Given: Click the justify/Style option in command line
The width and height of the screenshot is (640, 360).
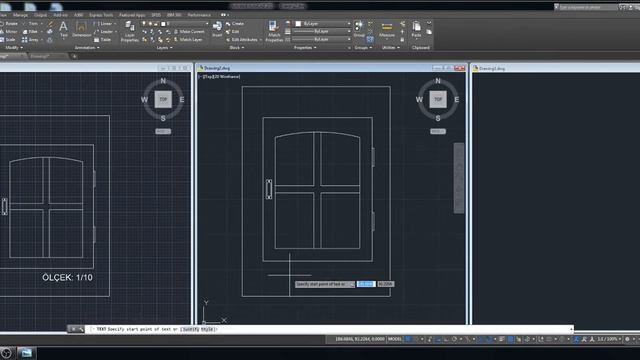Looking at the screenshot, I should [198, 329].
